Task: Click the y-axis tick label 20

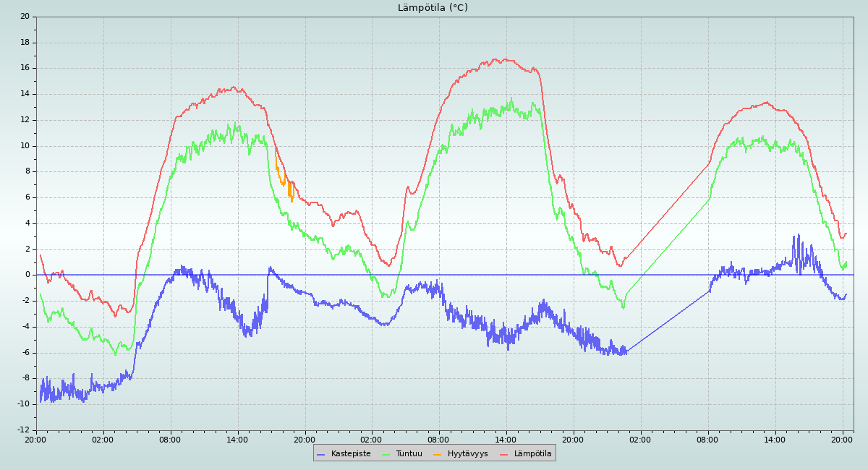Action: point(25,16)
